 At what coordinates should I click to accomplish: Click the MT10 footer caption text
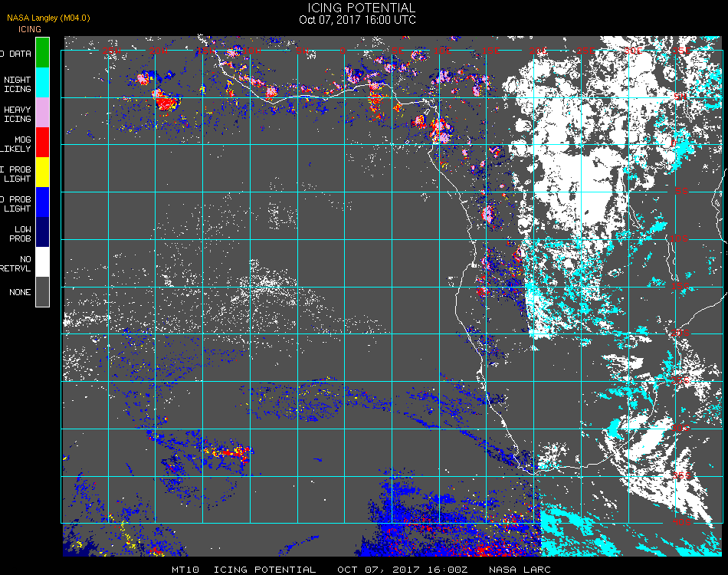[185, 570]
